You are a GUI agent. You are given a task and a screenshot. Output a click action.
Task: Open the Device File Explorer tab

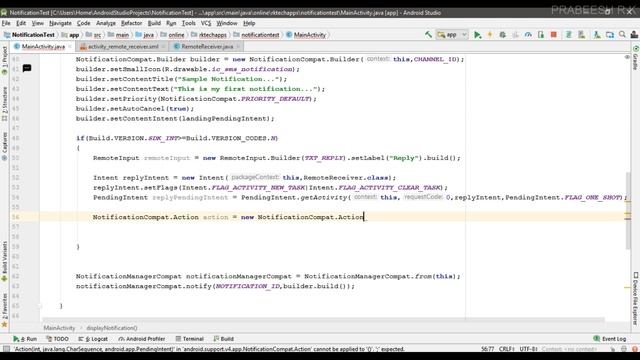coord(636,299)
